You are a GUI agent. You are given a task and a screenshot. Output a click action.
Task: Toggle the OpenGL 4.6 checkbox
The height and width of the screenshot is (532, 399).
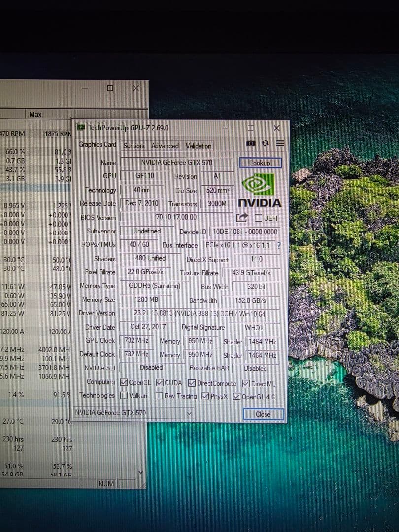pos(236,396)
